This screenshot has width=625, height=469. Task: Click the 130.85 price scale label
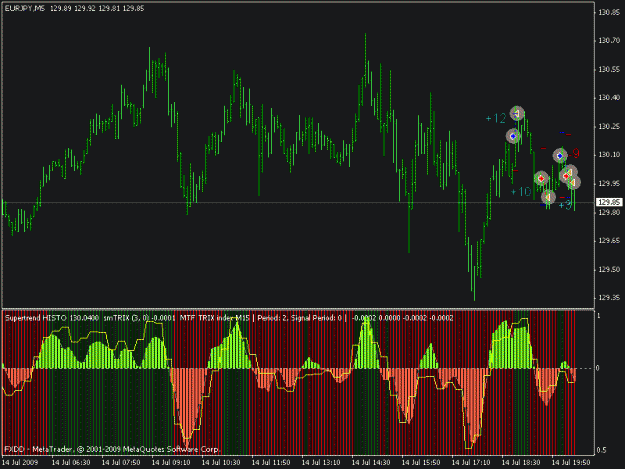[x=609, y=12]
